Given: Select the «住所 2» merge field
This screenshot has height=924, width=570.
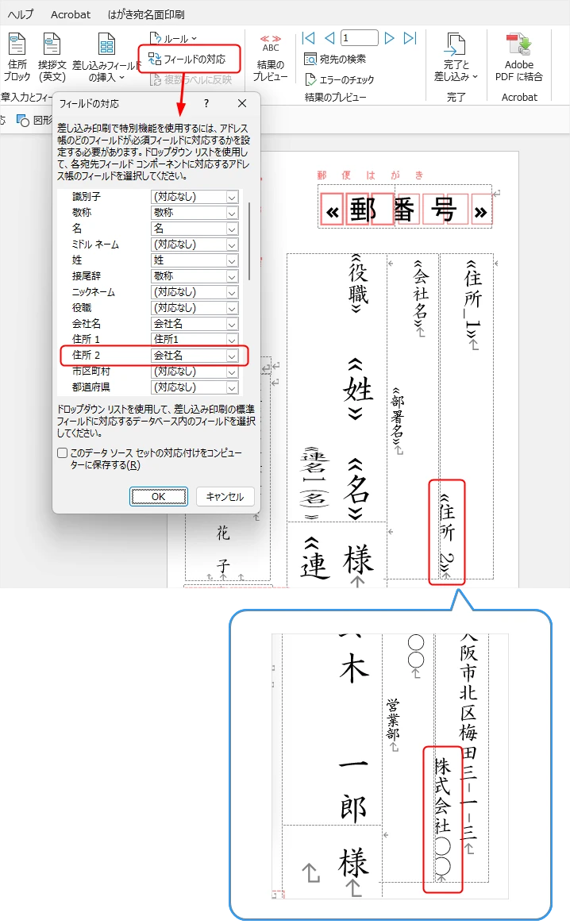Looking at the screenshot, I should [447, 532].
